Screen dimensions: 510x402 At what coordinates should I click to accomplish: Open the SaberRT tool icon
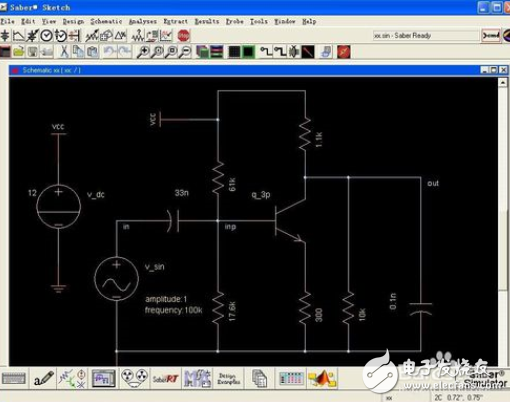click(165, 379)
